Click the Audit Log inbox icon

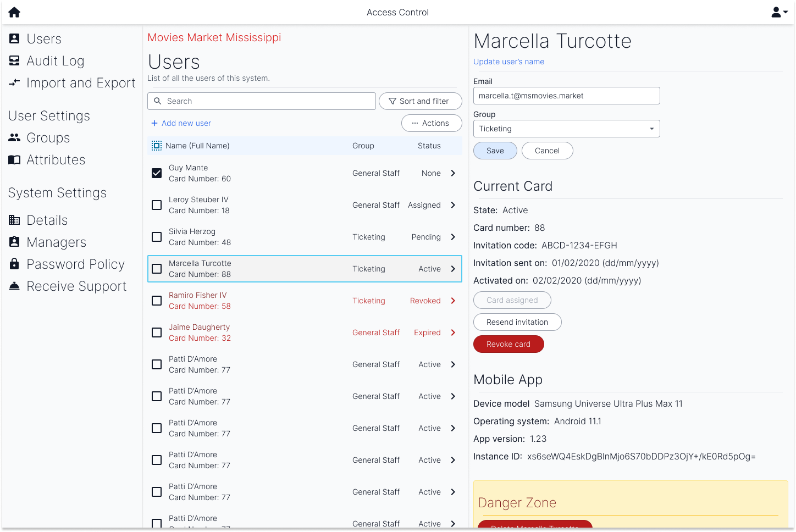15,61
